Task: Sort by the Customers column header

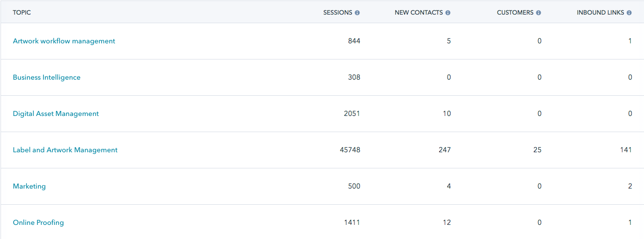Action: click(x=515, y=13)
